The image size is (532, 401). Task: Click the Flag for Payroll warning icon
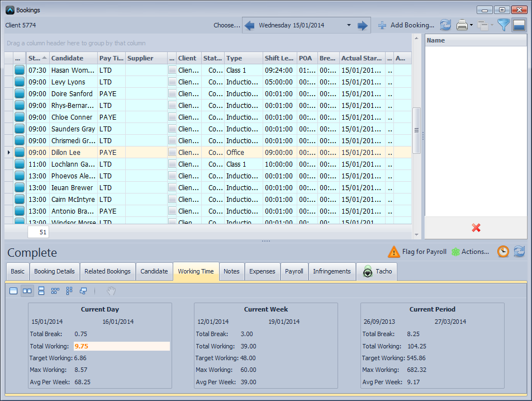coord(393,252)
